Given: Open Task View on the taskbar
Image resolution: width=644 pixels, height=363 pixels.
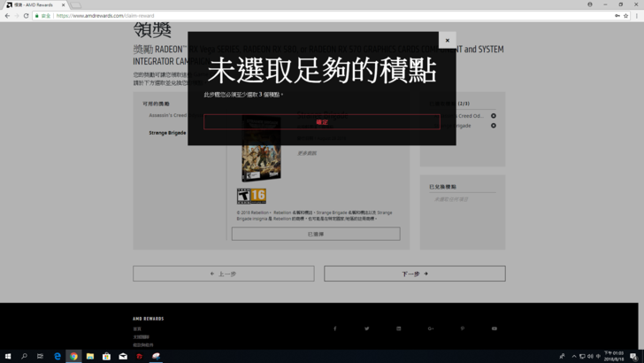Looking at the screenshot, I should point(40,357).
